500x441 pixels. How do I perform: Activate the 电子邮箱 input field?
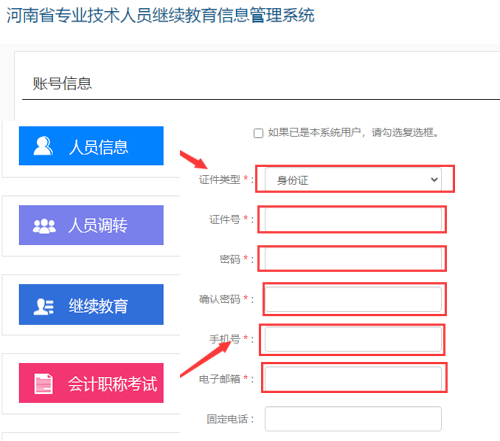353,379
